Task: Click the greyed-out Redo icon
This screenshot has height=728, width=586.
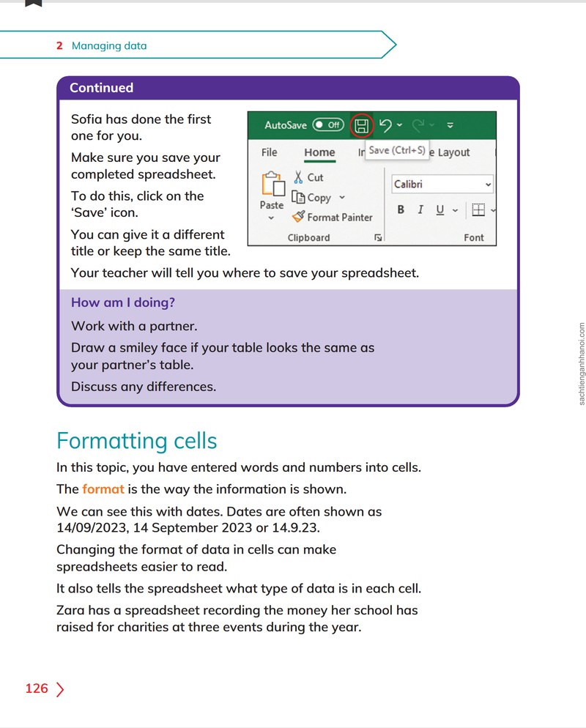Action: coord(418,125)
